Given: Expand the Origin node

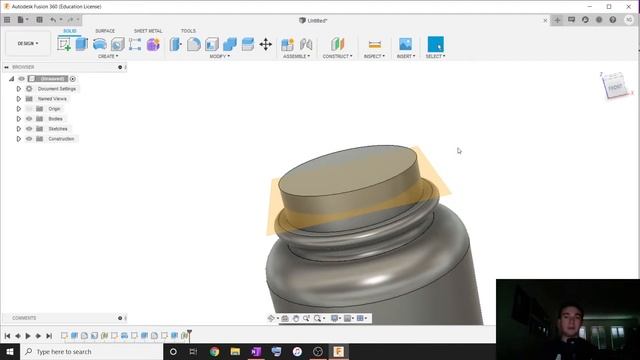Looking at the screenshot, I should point(18,109).
